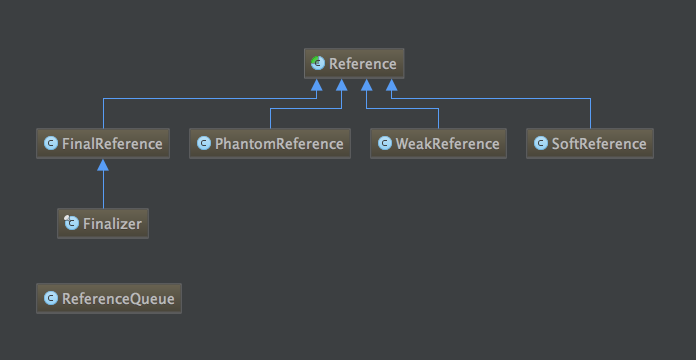Select the Reference class node label
Screen dimensions: 696x360
[363, 64]
